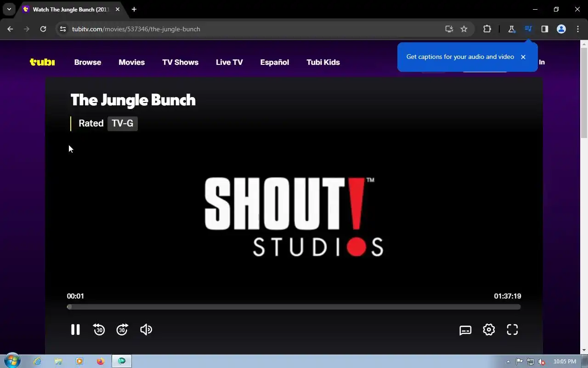Open media control icon
The height and width of the screenshot is (368, 588).
[528, 29]
